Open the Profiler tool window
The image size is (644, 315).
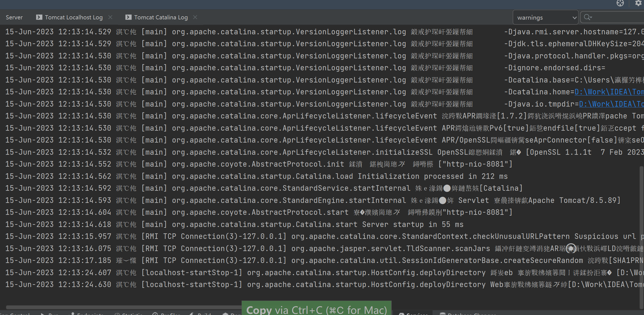[x=169, y=314]
